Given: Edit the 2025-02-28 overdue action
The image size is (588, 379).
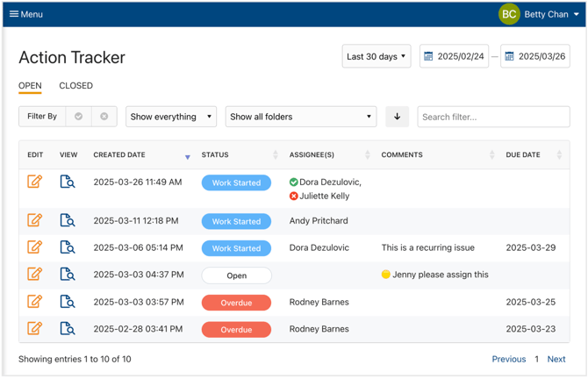Looking at the screenshot, I should coord(35,329).
